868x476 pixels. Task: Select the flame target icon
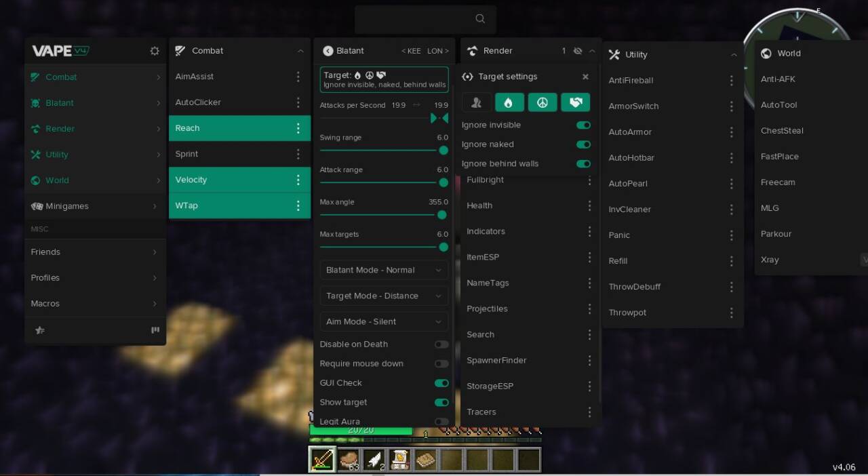[x=509, y=102]
